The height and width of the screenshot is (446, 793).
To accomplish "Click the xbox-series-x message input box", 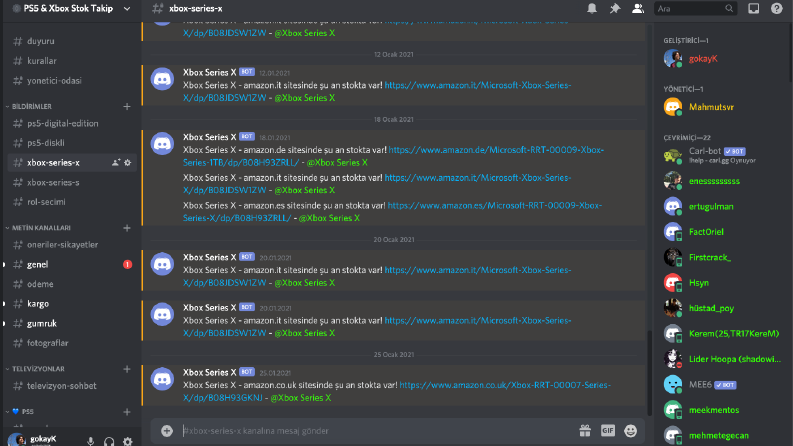I will point(374,431).
